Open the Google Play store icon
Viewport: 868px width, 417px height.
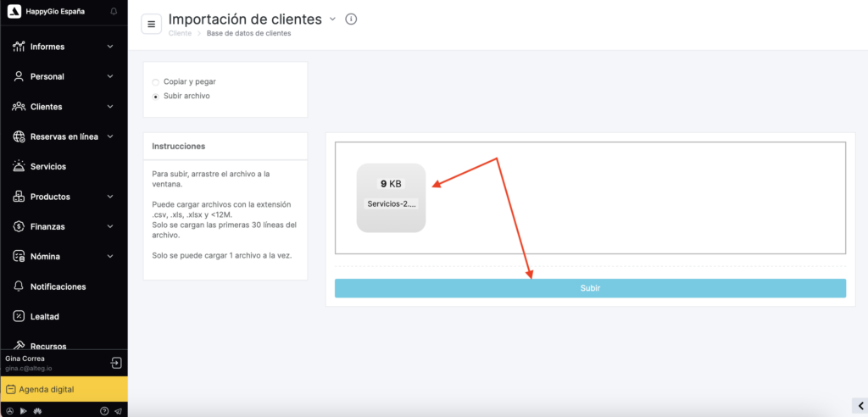[x=23, y=411]
